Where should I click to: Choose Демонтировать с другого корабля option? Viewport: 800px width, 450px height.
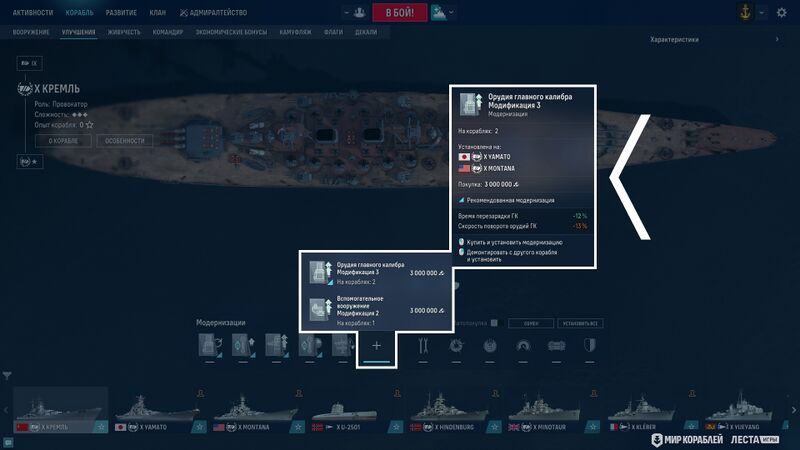click(x=508, y=256)
